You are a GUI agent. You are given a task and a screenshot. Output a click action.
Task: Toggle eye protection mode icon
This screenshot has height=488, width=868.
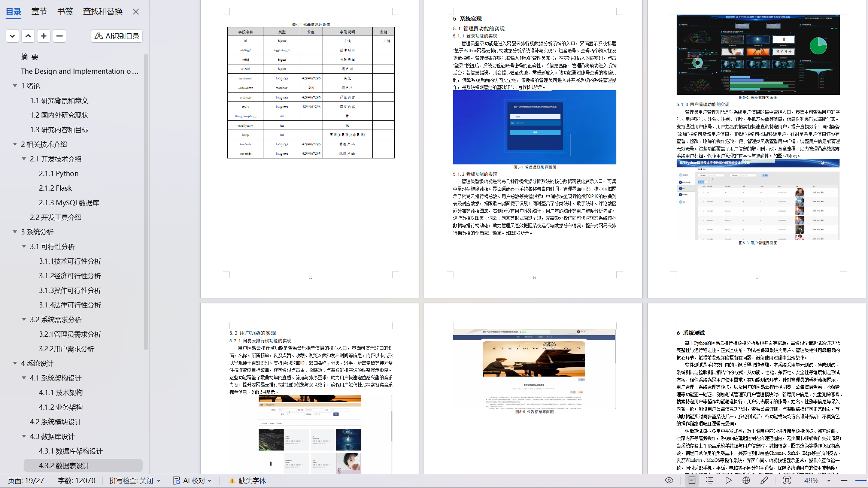(669, 481)
